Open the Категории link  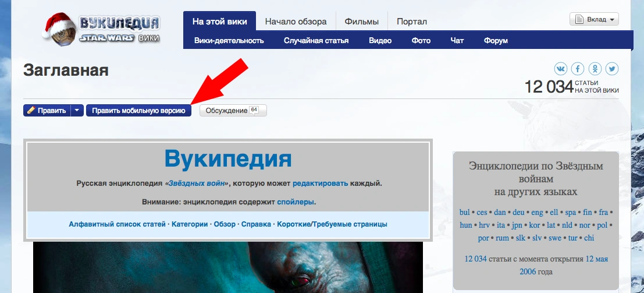[190, 224]
